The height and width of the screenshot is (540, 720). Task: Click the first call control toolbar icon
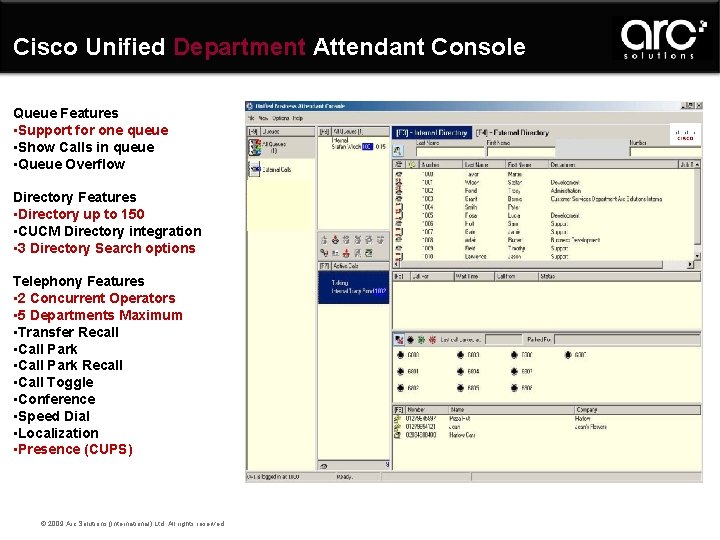324,240
